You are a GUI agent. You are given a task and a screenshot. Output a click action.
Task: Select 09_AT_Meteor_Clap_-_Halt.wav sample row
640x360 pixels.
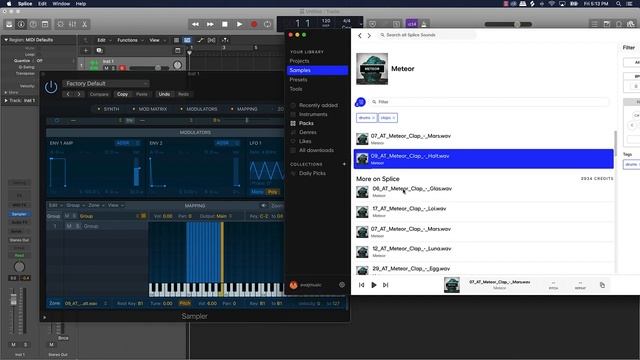[484, 159]
